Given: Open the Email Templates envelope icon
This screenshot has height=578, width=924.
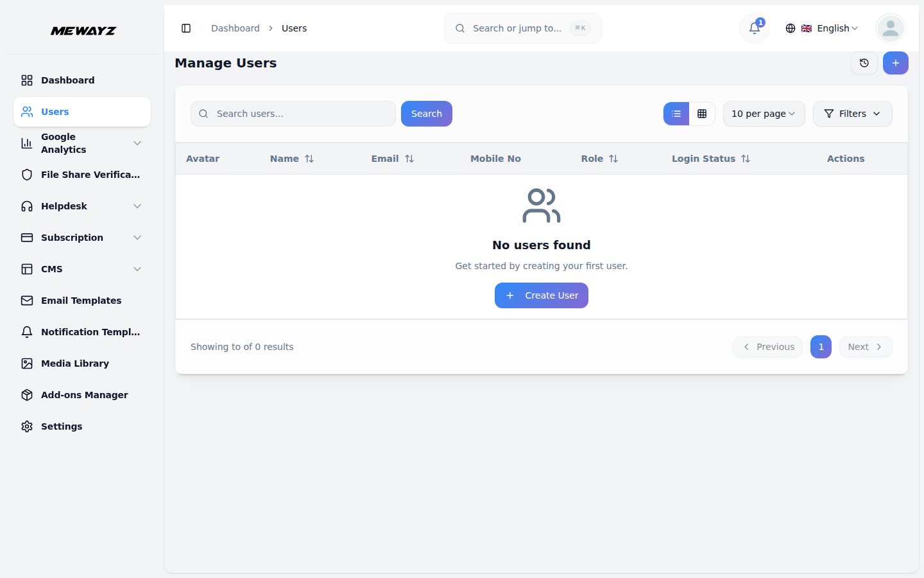Looking at the screenshot, I should (x=26, y=300).
